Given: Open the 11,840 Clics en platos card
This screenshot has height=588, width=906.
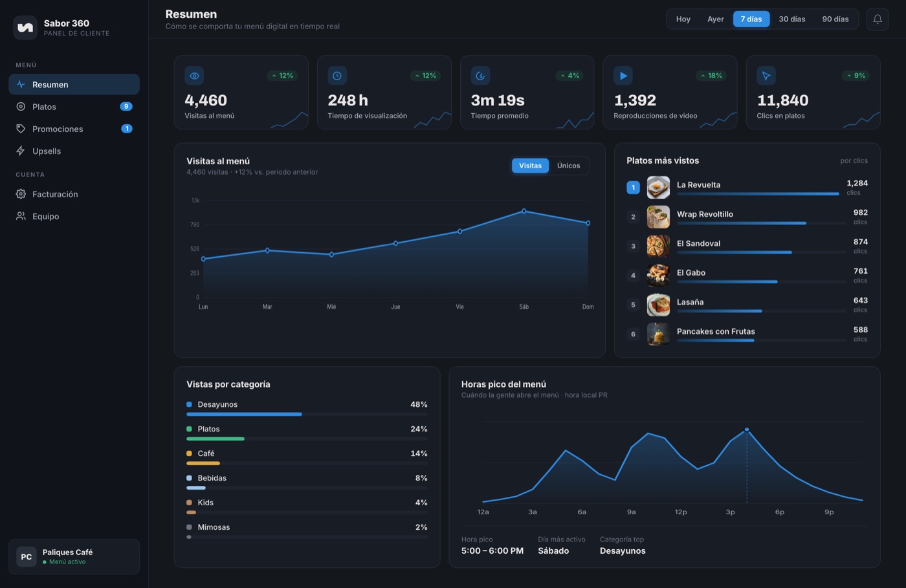Looking at the screenshot, I should (x=813, y=93).
